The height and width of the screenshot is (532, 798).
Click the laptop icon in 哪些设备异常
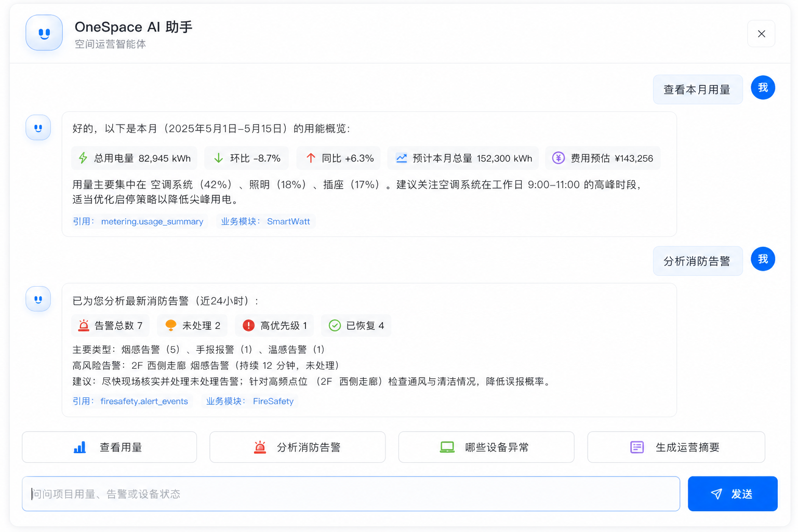(447, 447)
